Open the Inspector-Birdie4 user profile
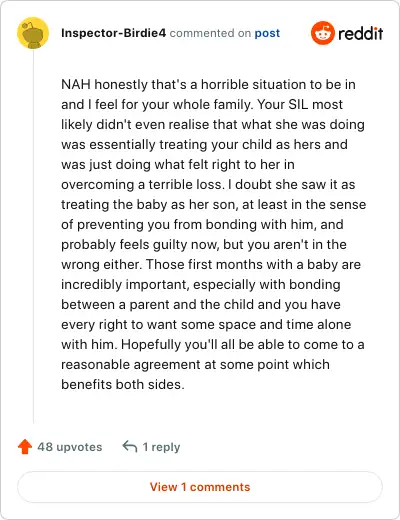The width and height of the screenshot is (400, 520). (x=113, y=33)
